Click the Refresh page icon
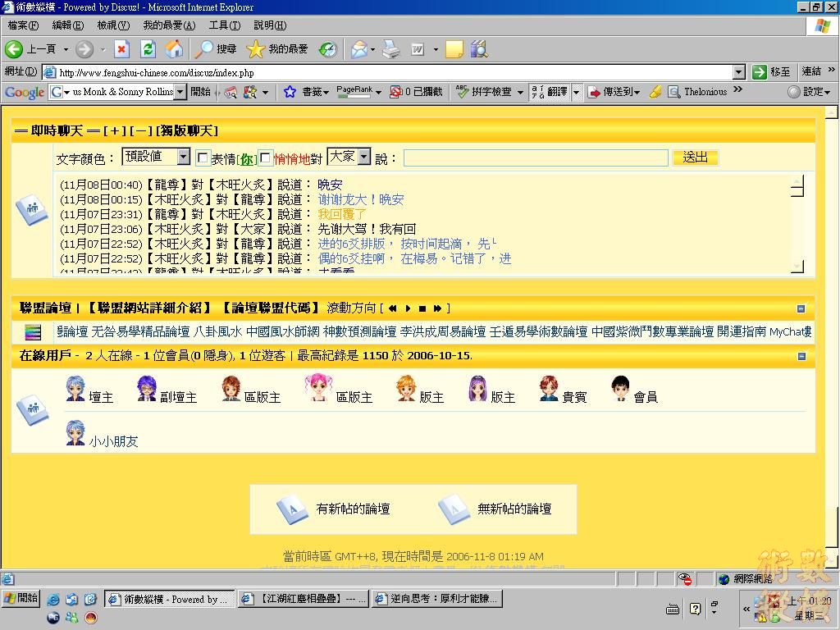 148,49
